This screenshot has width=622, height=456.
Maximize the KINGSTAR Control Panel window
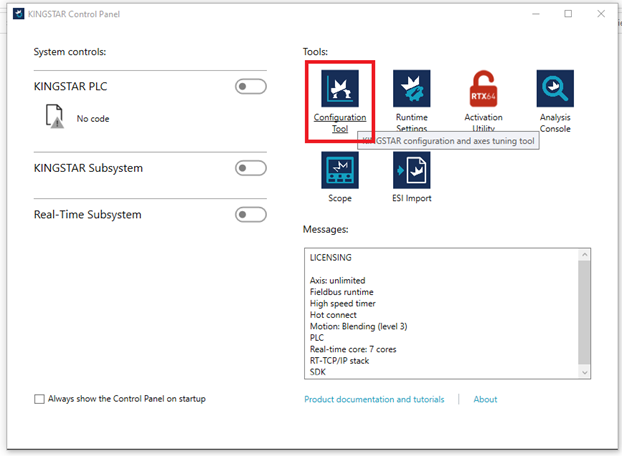[568, 14]
